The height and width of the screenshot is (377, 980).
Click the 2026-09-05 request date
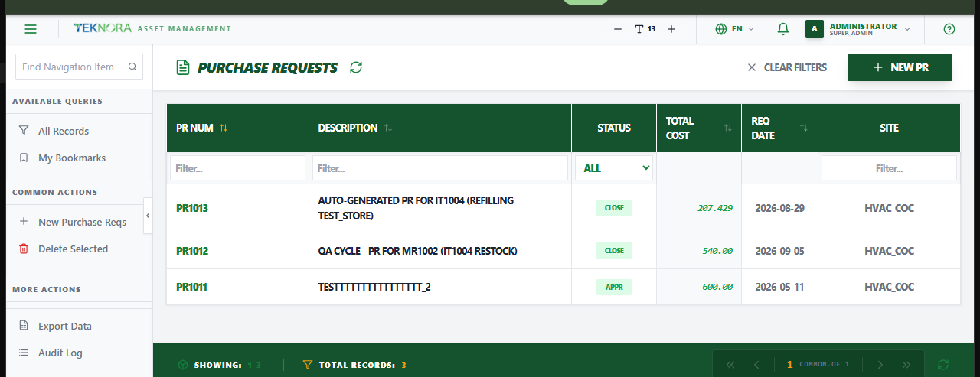[x=779, y=251]
